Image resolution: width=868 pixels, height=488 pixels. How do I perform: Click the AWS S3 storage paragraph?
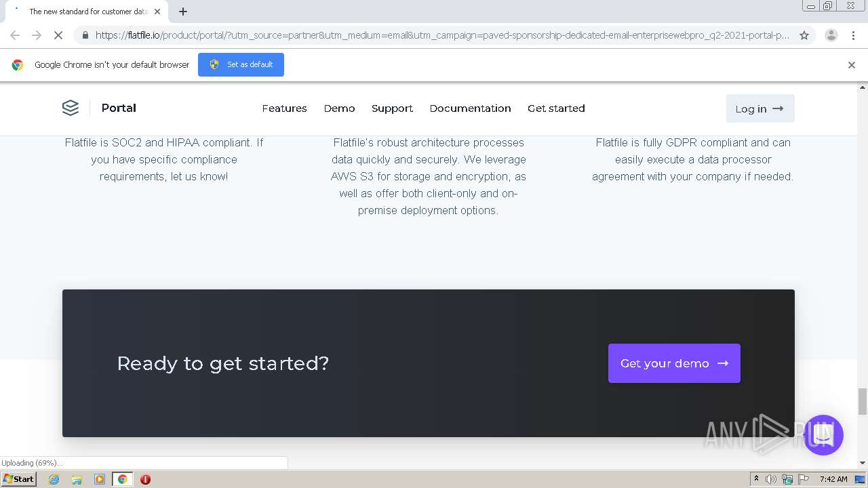428,176
